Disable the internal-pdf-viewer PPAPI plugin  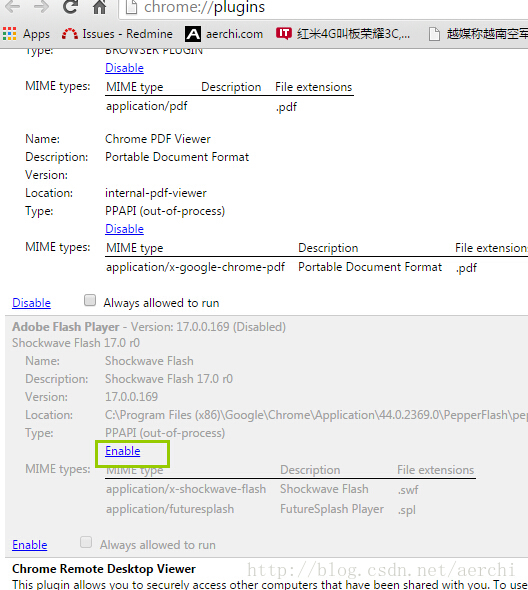(124, 229)
